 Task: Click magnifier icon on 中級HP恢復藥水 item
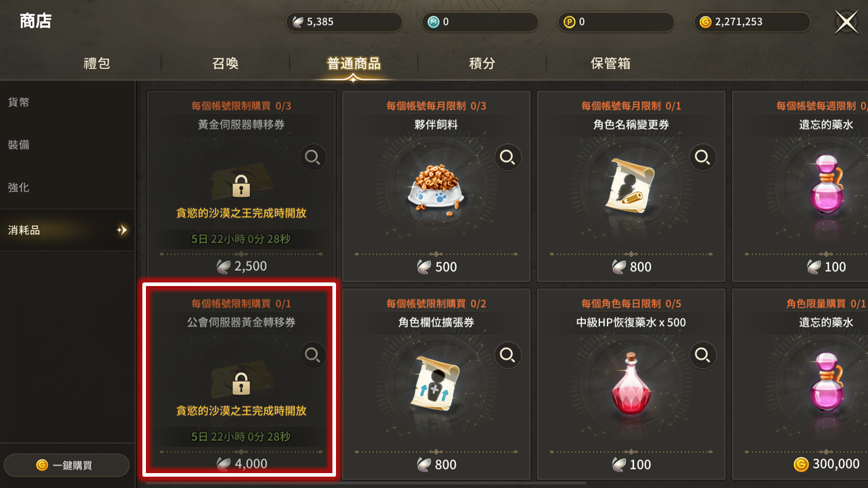702,355
